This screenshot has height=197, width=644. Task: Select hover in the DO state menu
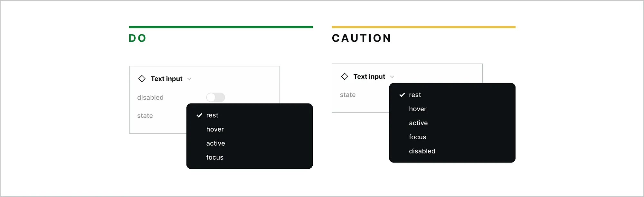pos(215,129)
